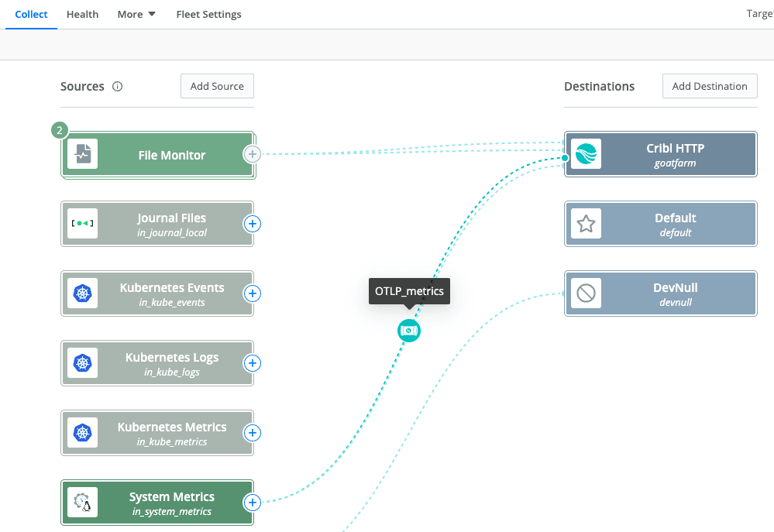The height and width of the screenshot is (532, 774).
Task: Open the Fleet Settings tab
Action: (x=208, y=14)
